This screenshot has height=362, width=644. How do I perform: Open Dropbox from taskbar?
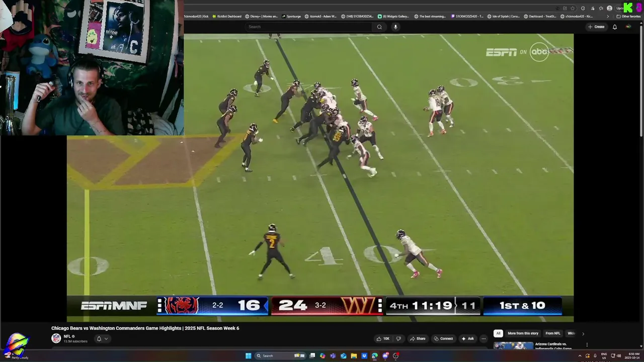click(x=364, y=356)
